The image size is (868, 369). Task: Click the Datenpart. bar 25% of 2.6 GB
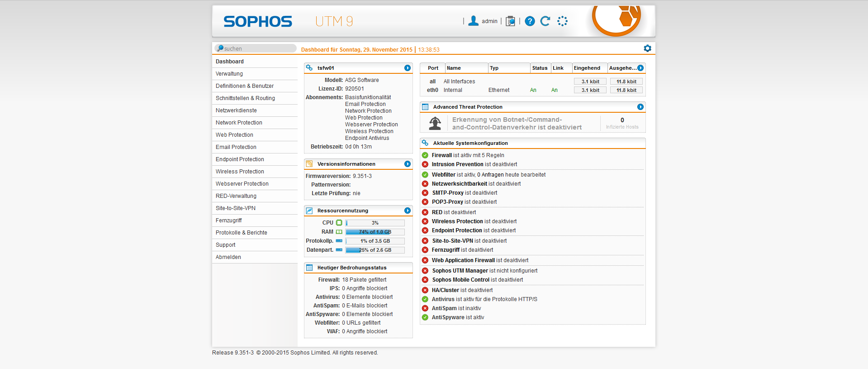click(375, 250)
